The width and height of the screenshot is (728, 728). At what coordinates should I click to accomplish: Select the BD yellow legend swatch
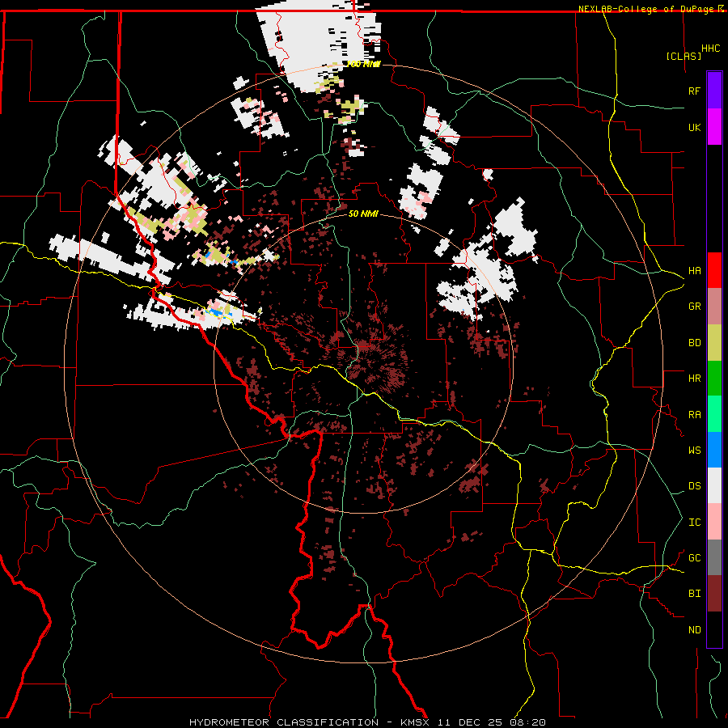(714, 343)
